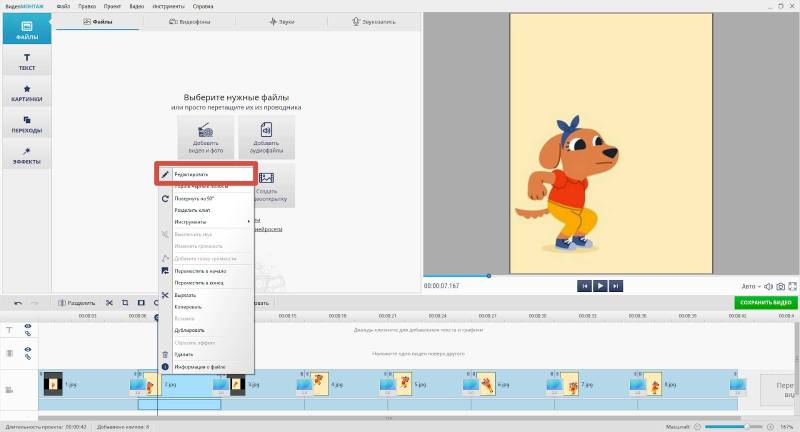Viewport: 800px width, 432px height.
Task: Open the Текст section in the sidebar
Action: [x=27, y=61]
